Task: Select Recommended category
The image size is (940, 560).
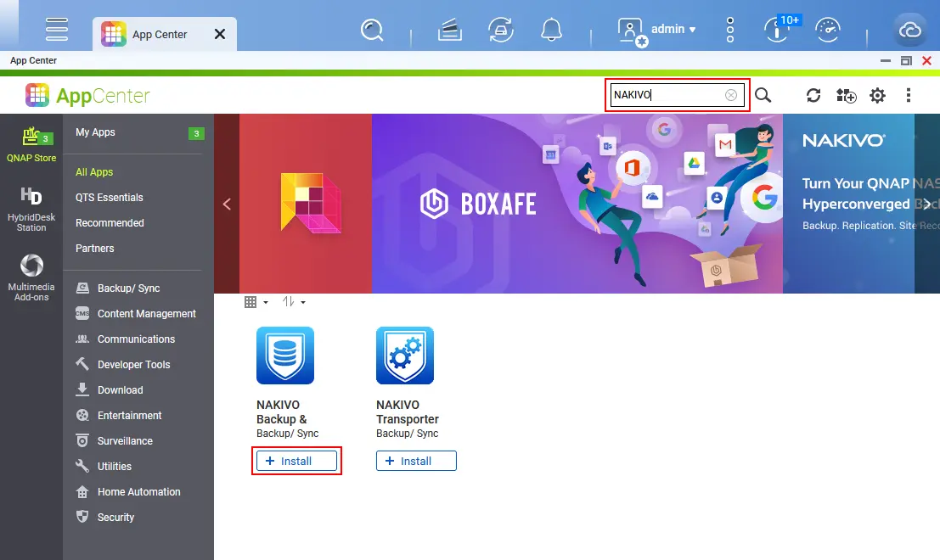Action: (110, 223)
